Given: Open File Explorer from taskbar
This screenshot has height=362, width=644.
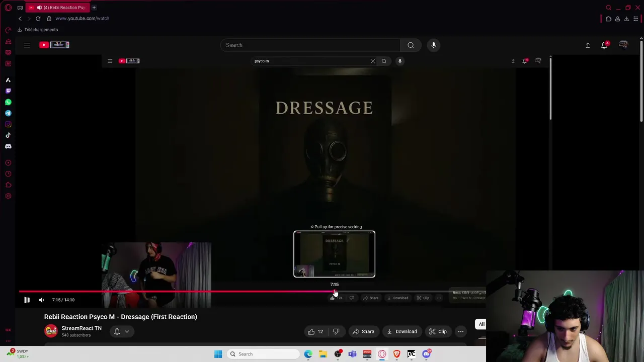Looking at the screenshot, I should point(323,354).
